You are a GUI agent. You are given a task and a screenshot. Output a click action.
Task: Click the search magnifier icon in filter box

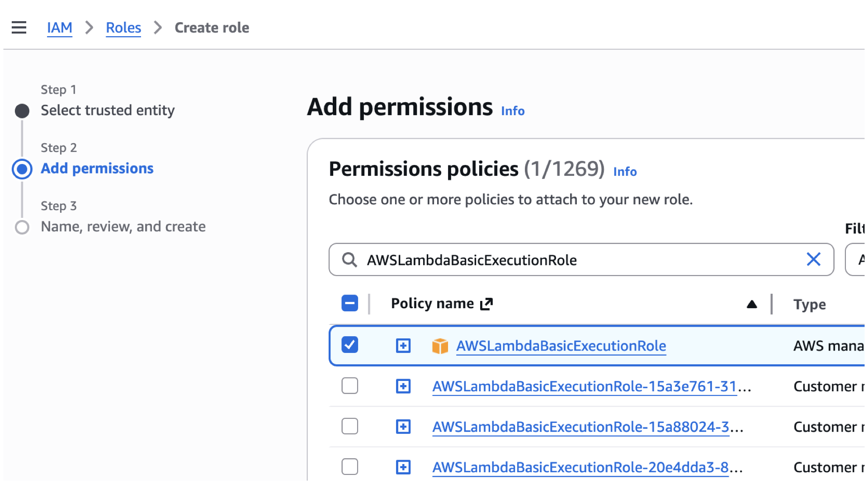point(349,260)
